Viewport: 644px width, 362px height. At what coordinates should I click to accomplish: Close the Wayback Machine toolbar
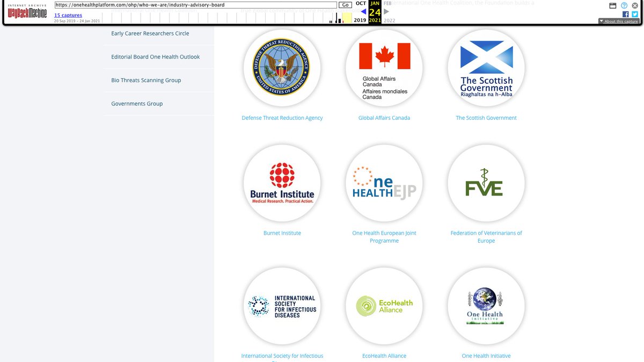point(635,5)
